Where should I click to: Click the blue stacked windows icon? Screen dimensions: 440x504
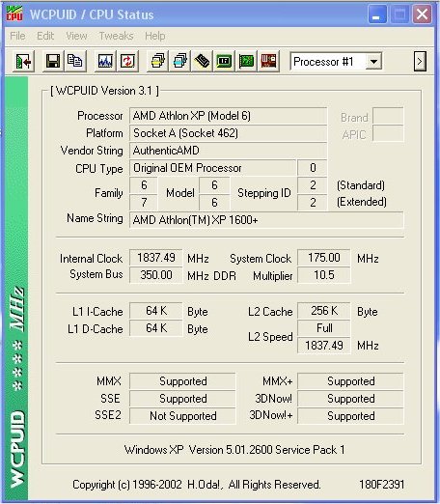(x=180, y=61)
